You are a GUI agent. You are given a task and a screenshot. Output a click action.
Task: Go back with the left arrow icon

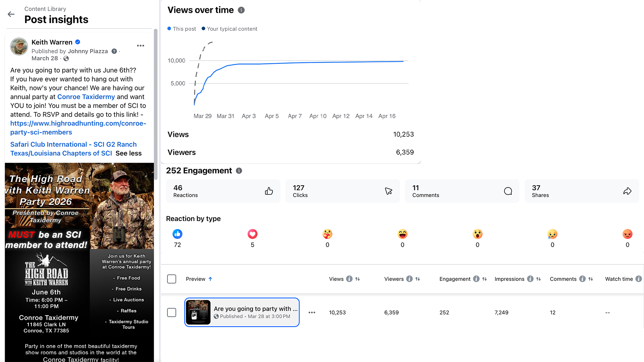point(11,14)
